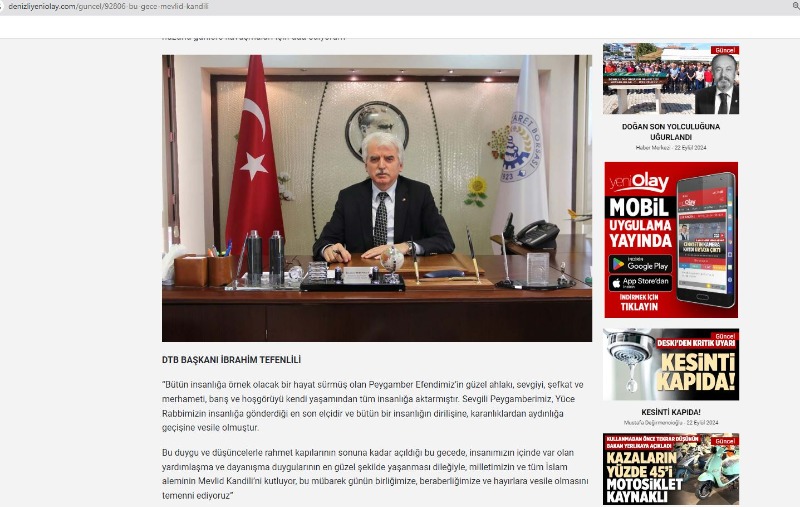Viewport: 800px width, 507px height.
Task: Tap the phone mockup in the mobile app ad
Action: click(705, 240)
